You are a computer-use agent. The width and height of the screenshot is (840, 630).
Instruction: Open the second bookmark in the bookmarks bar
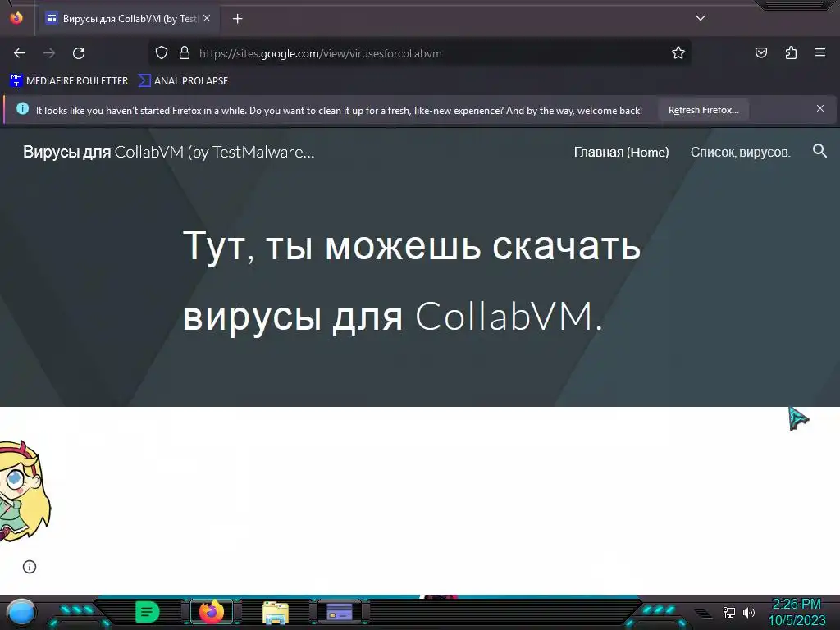tap(183, 81)
